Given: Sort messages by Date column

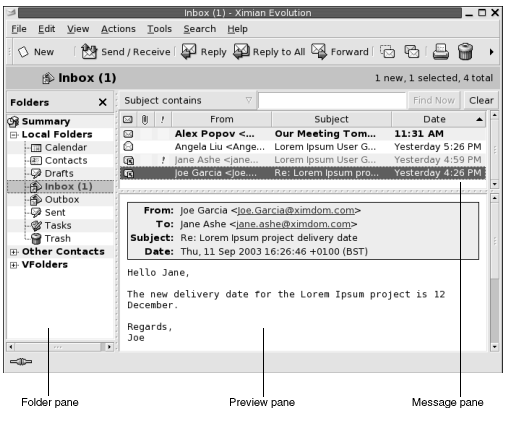Looking at the screenshot, I should [439, 119].
